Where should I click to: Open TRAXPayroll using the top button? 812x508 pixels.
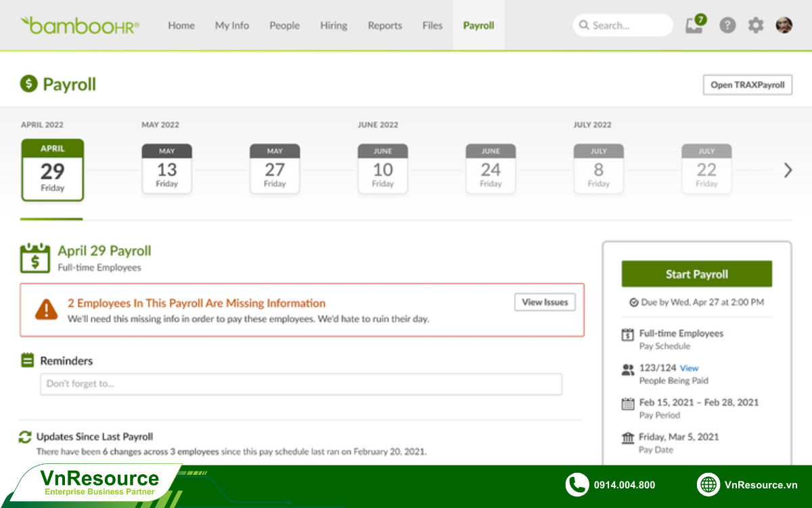(x=747, y=85)
